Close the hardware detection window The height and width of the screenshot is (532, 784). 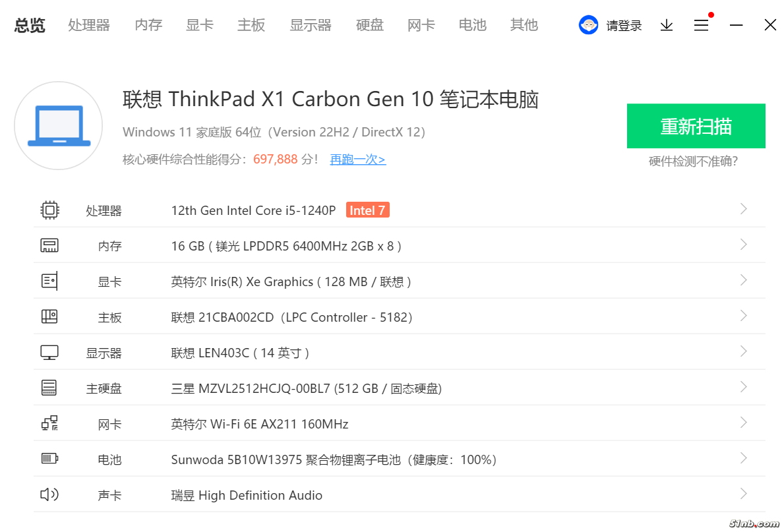point(770,24)
